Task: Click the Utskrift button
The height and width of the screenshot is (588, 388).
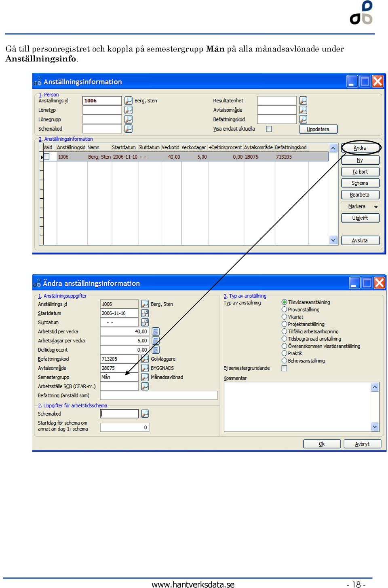Action: (360, 218)
